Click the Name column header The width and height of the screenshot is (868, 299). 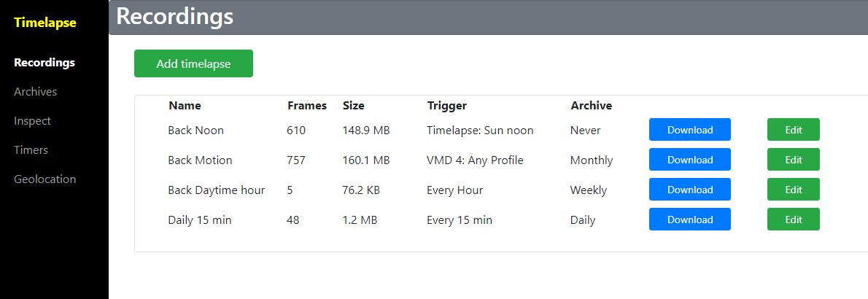coord(185,106)
